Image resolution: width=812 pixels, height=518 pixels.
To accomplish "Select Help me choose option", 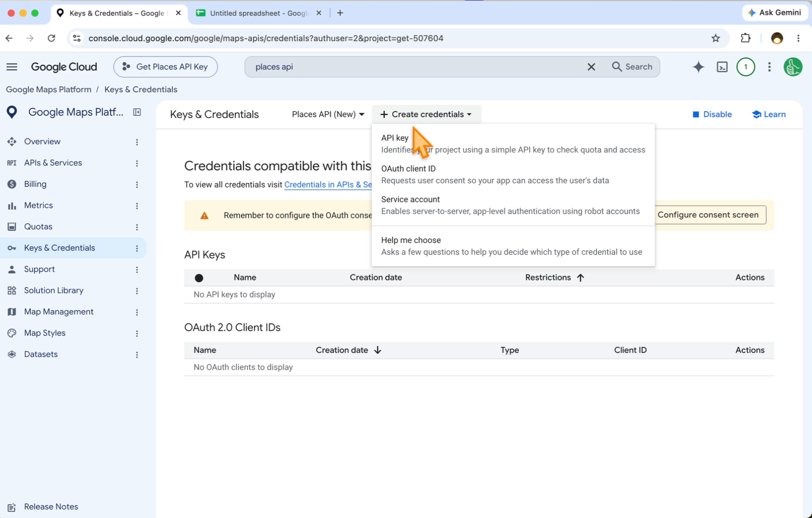I will click(x=513, y=246).
